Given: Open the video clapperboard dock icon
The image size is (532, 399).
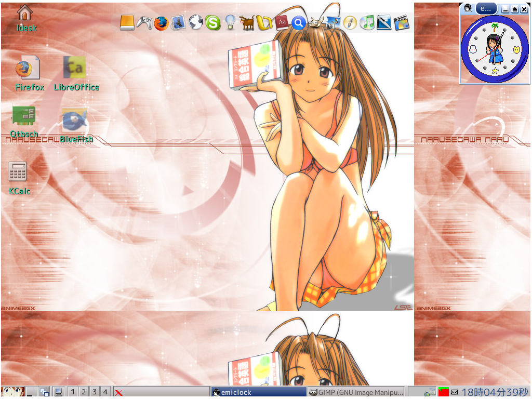Looking at the screenshot, I should tap(401, 22).
